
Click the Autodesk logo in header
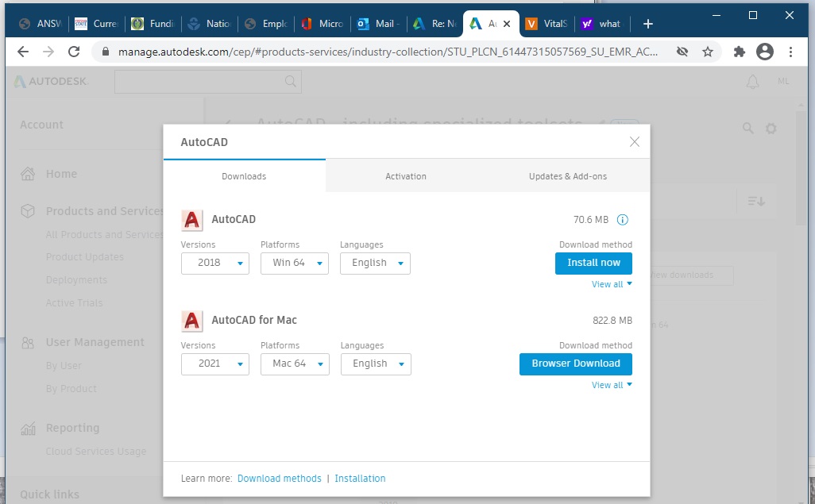point(51,81)
